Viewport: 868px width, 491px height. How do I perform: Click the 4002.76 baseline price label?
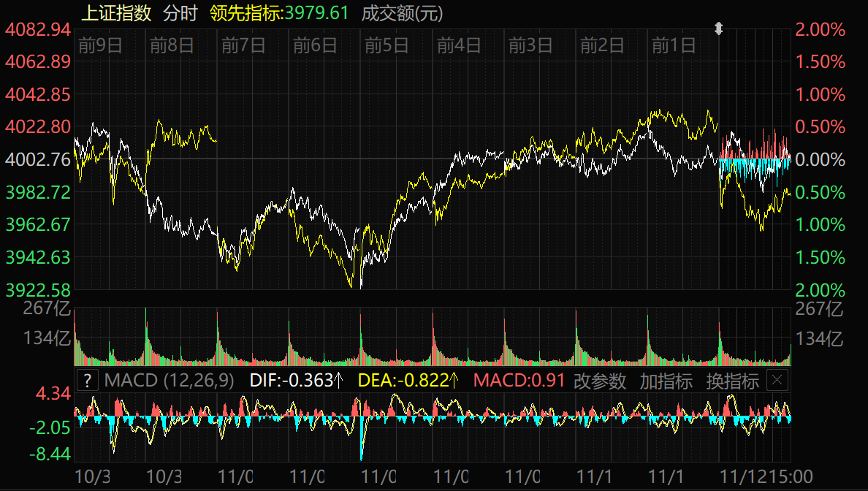[x=37, y=159]
